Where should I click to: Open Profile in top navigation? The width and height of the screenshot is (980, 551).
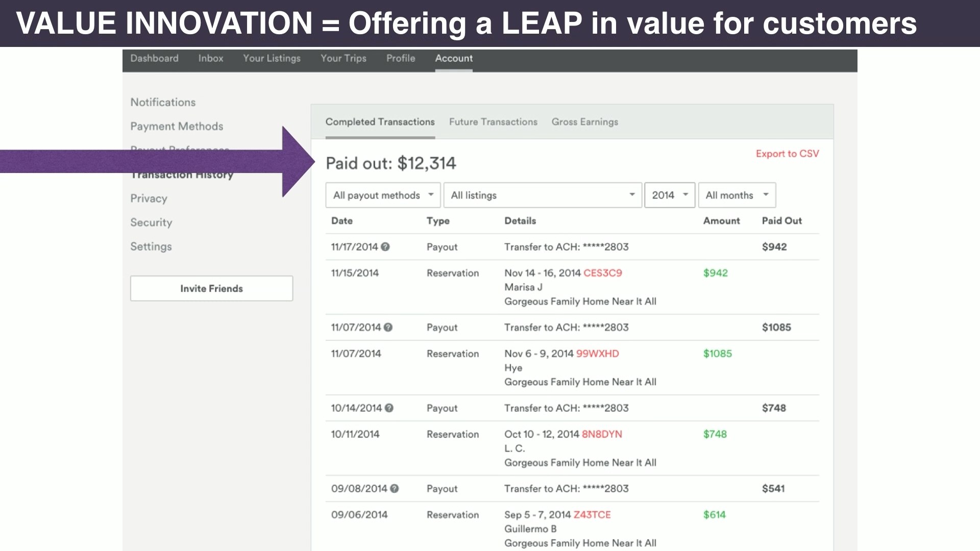pyautogui.click(x=401, y=59)
